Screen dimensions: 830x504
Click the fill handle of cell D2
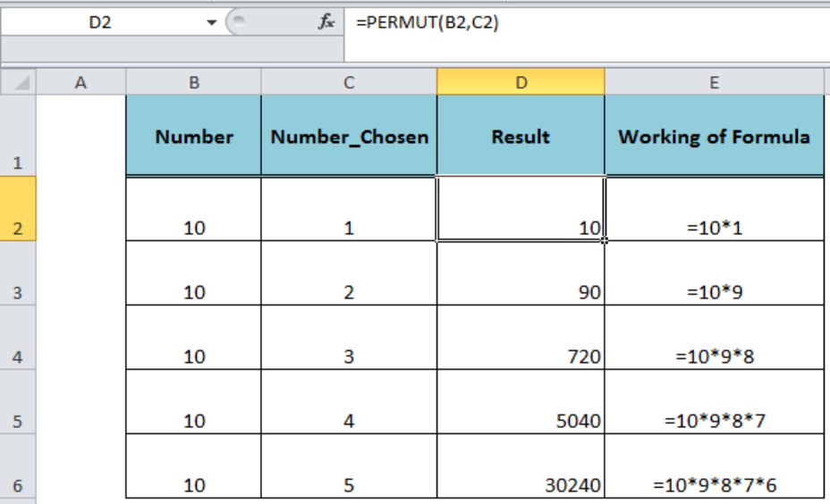(x=604, y=240)
